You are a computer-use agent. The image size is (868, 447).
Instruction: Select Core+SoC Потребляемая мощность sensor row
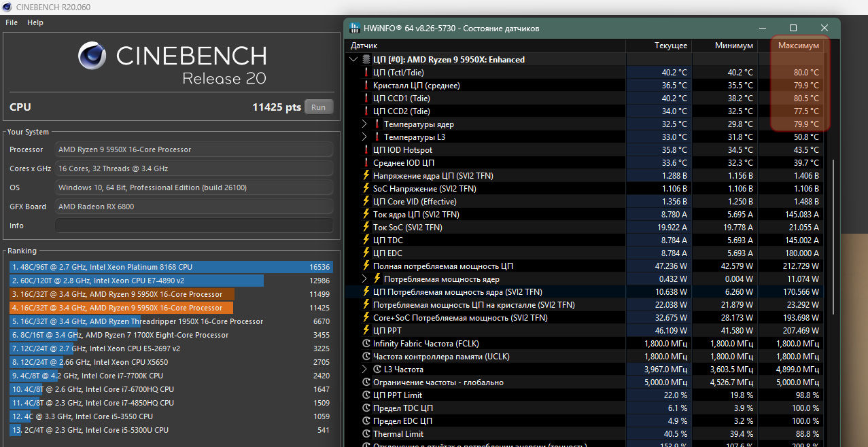[x=585, y=318]
